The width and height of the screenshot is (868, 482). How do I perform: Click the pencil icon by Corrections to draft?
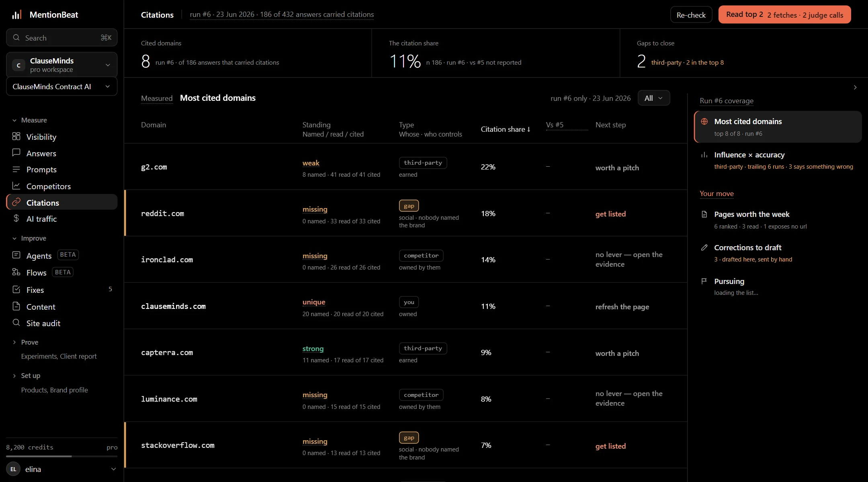pos(704,247)
